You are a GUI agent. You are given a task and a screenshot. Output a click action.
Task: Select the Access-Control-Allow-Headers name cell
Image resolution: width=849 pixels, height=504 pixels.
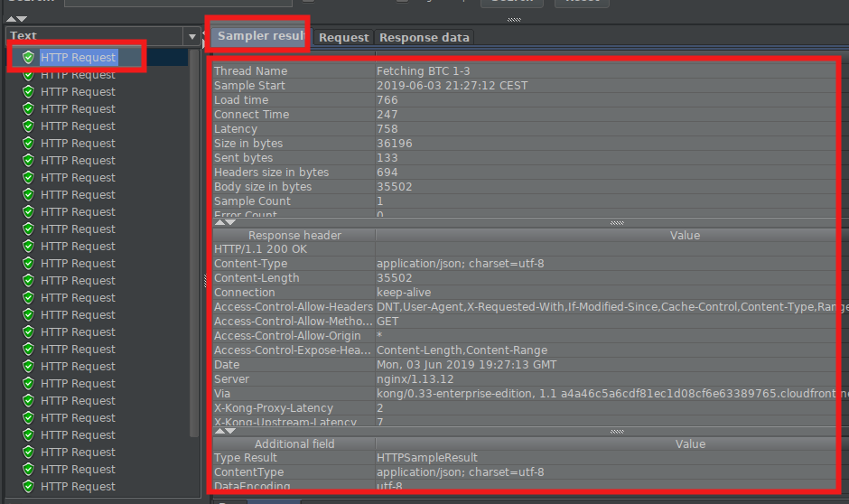(294, 307)
